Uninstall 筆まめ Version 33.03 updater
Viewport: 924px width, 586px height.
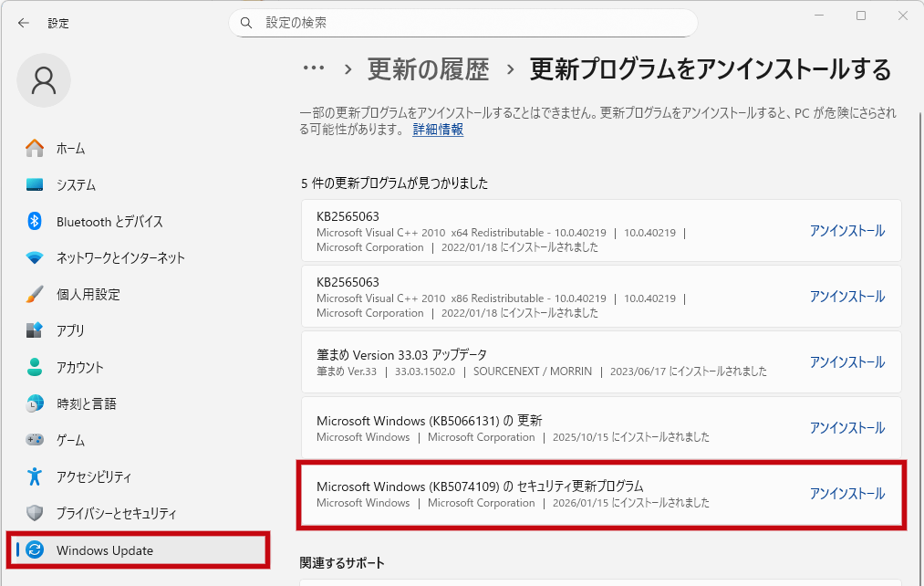pos(846,362)
